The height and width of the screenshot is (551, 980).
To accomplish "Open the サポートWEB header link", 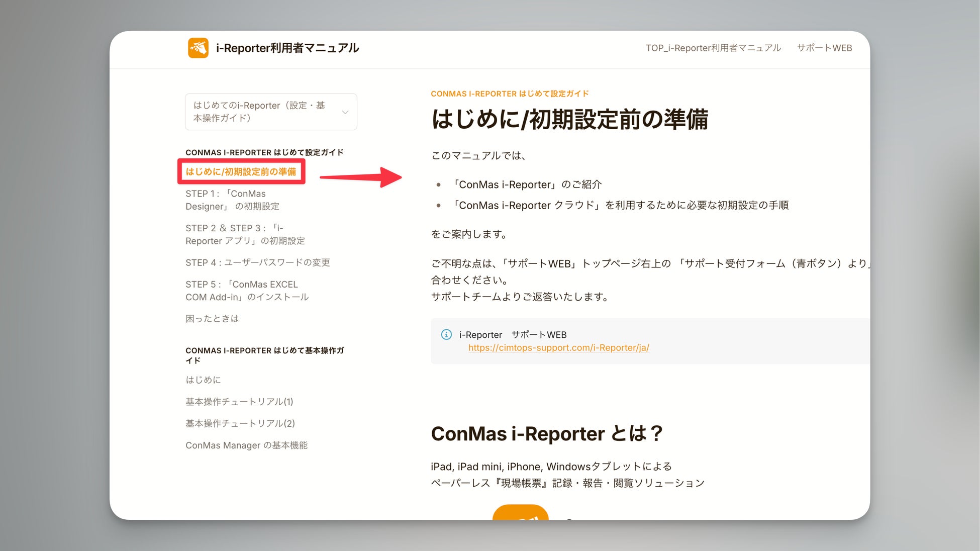I will (824, 48).
